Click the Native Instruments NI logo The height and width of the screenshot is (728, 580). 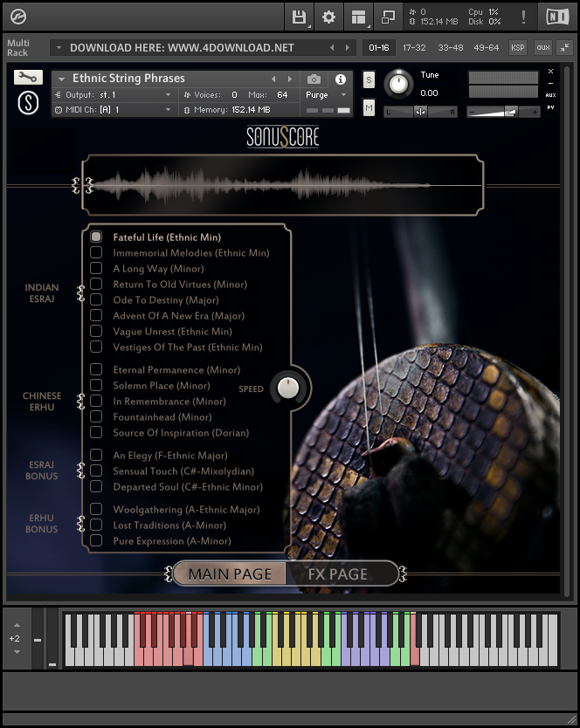coord(556,17)
